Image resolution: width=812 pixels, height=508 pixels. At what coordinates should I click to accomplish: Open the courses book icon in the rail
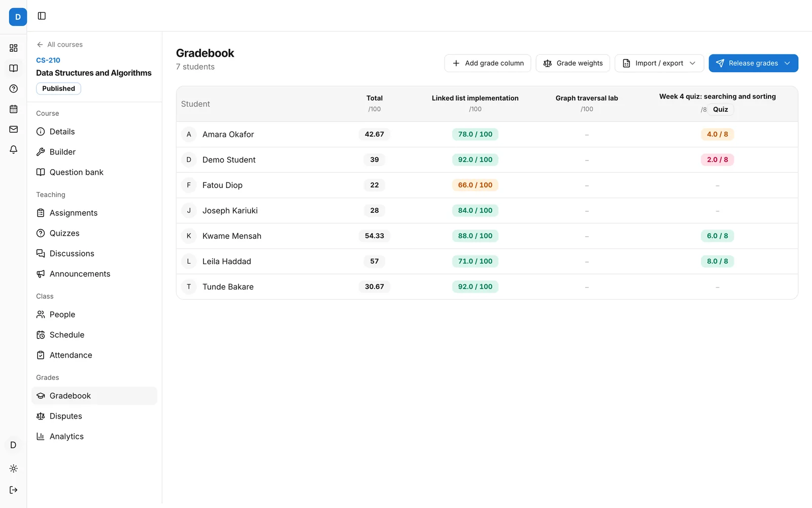tap(14, 68)
